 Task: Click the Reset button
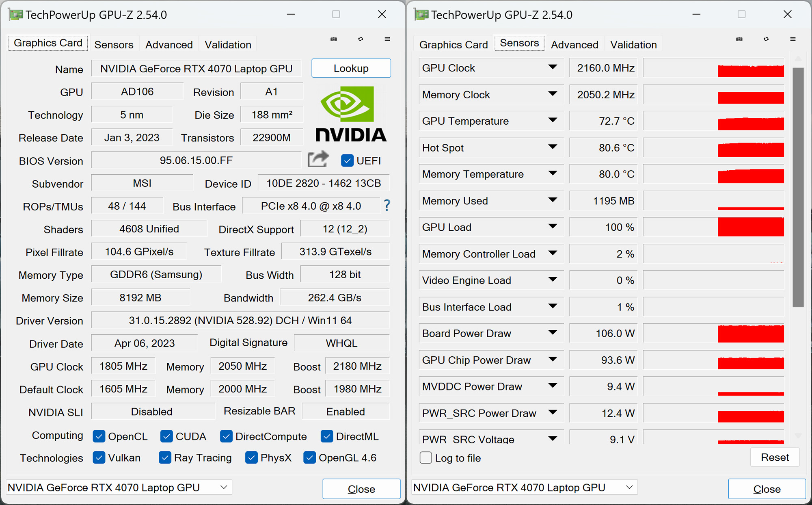coord(775,457)
